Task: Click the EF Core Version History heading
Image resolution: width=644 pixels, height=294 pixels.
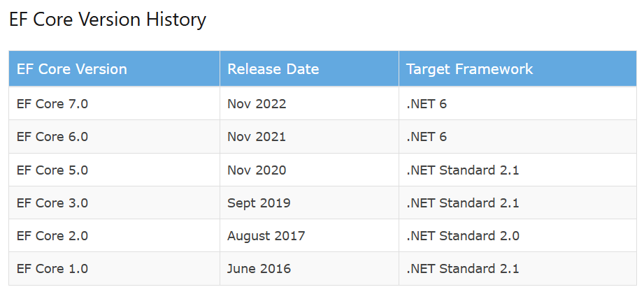Action: 108,20
